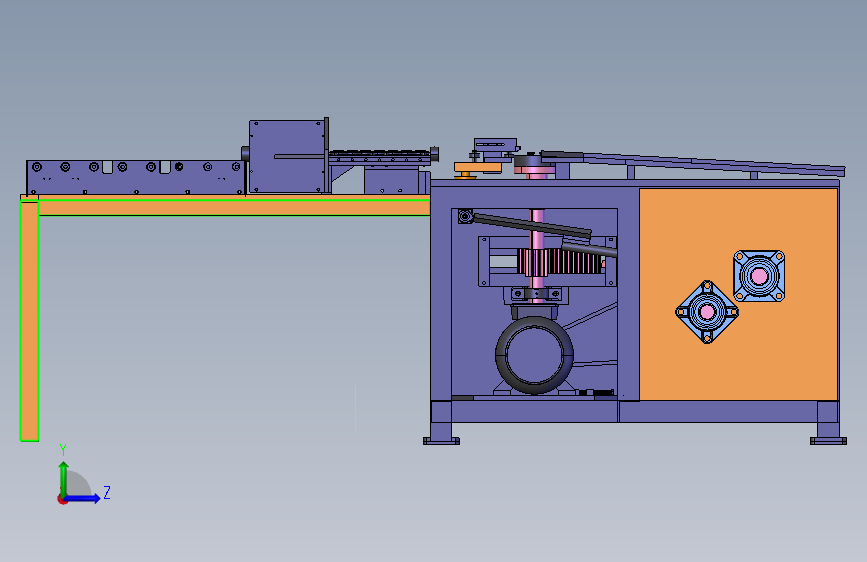This screenshot has height=562, width=867.
Task: Pick the right foot pad of the machine frame
Action: pyautogui.click(x=828, y=441)
